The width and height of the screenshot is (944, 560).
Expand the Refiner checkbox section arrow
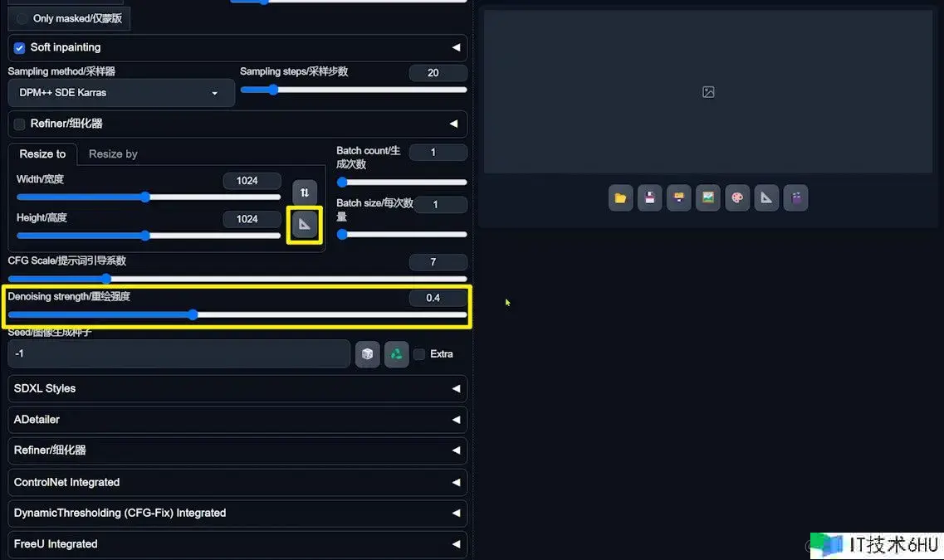[454, 124]
